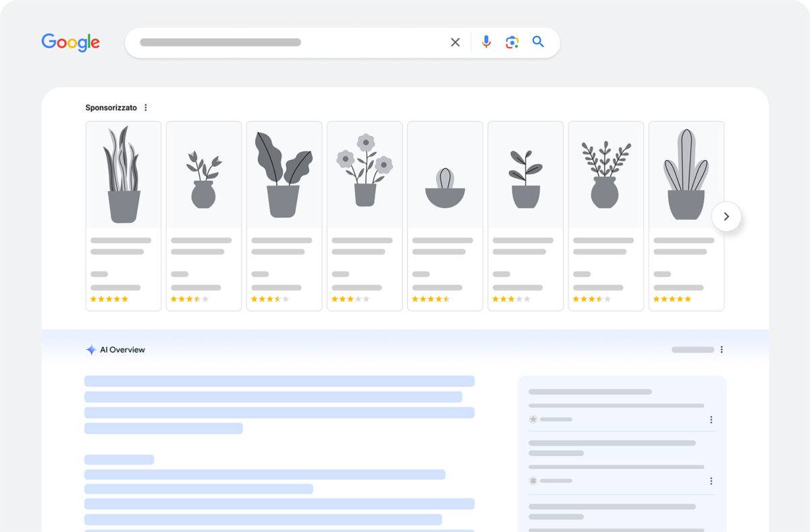Open the menu for the star-icon source

711,420
